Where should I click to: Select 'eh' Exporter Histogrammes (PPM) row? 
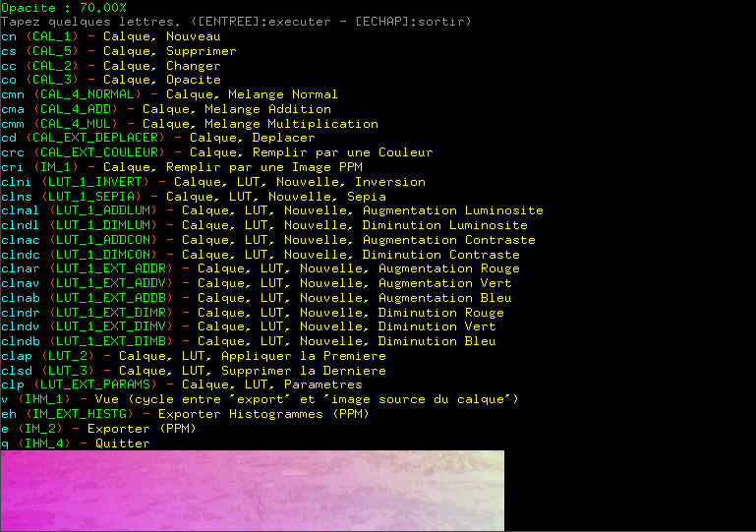coord(185,414)
